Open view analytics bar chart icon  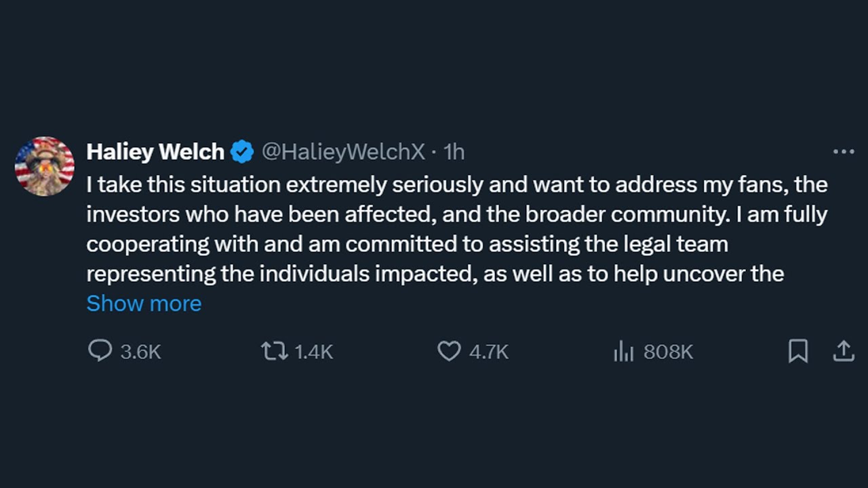623,351
